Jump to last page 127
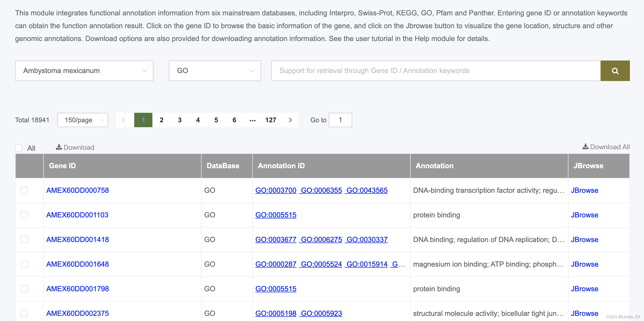Viewport: 644px width, 321px height. (271, 120)
